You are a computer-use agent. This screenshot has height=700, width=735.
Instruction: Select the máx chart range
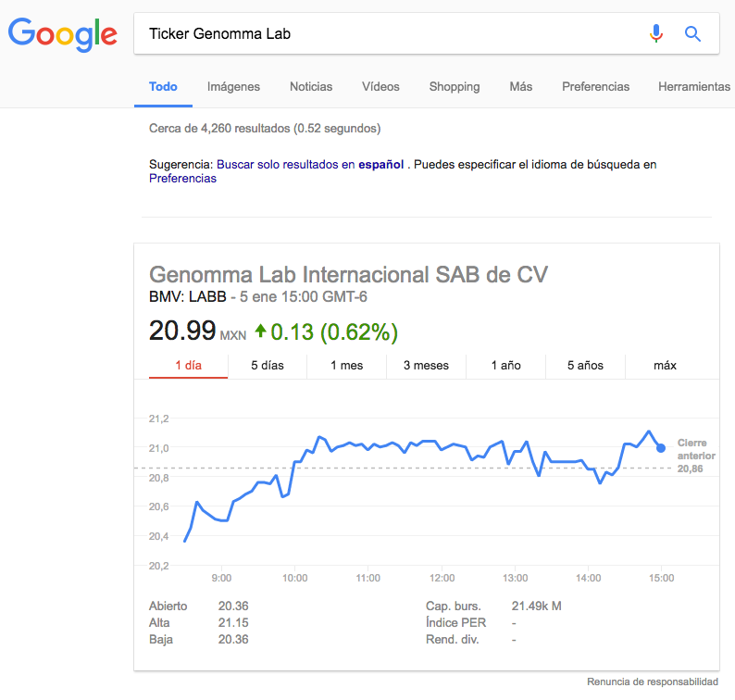coord(665,366)
